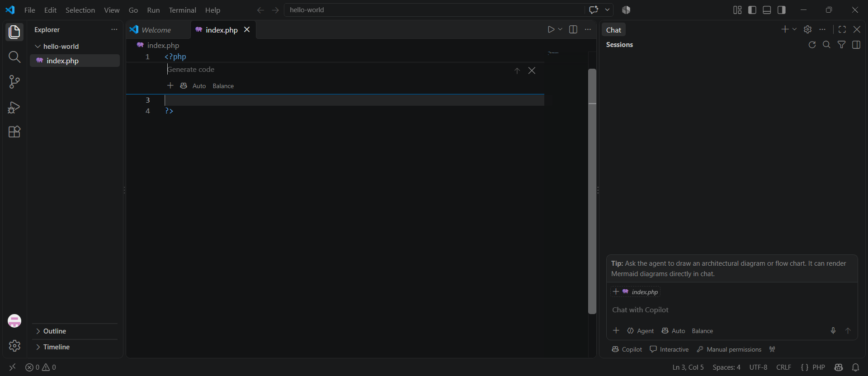Image resolution: width=868 pixels, height=376 pixels.
Task: Maximize the Chat panel
Action: 842,29
